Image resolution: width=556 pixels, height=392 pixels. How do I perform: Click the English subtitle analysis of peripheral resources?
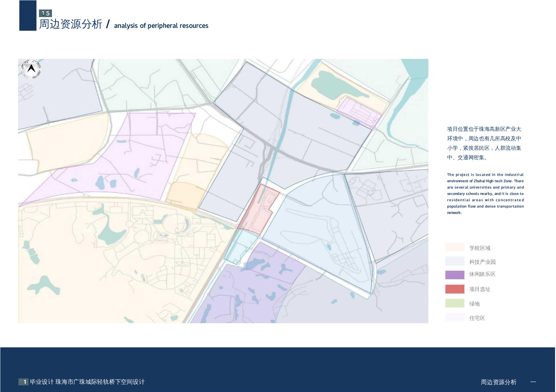pyautogui.click(x=161, y=26)
